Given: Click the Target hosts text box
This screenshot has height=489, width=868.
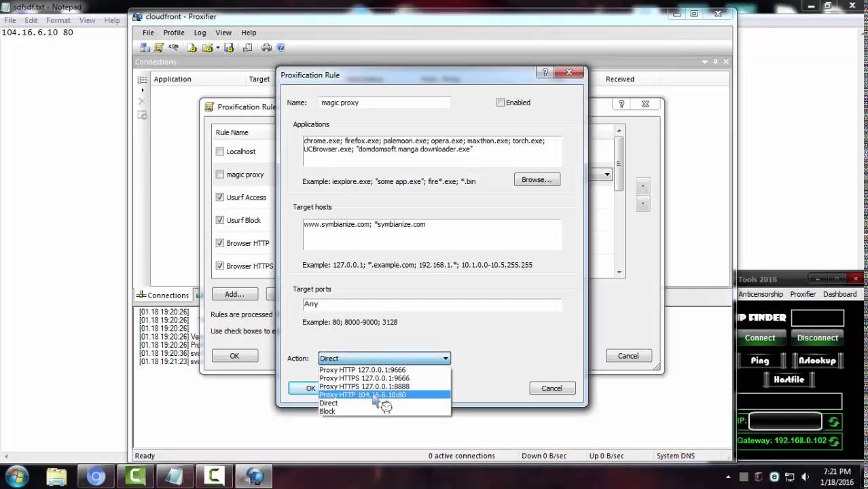Looking at the screenshot, I should click(432, 234).
